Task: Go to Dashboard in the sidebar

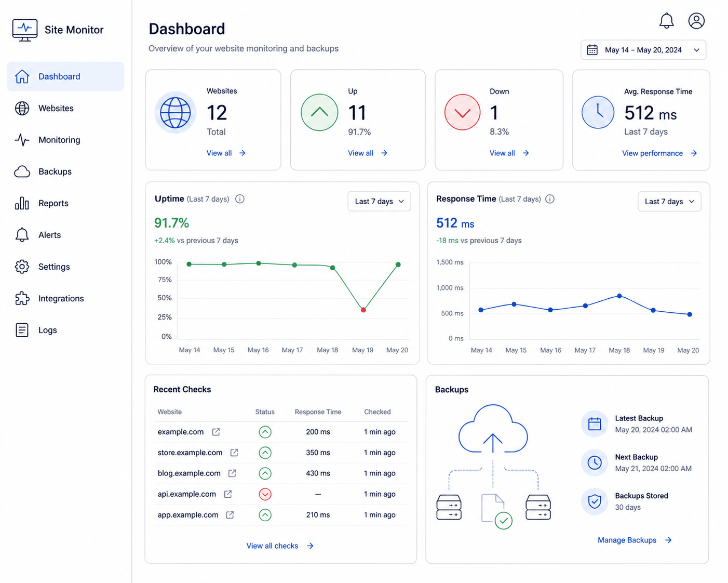Action: coord(65,76)
